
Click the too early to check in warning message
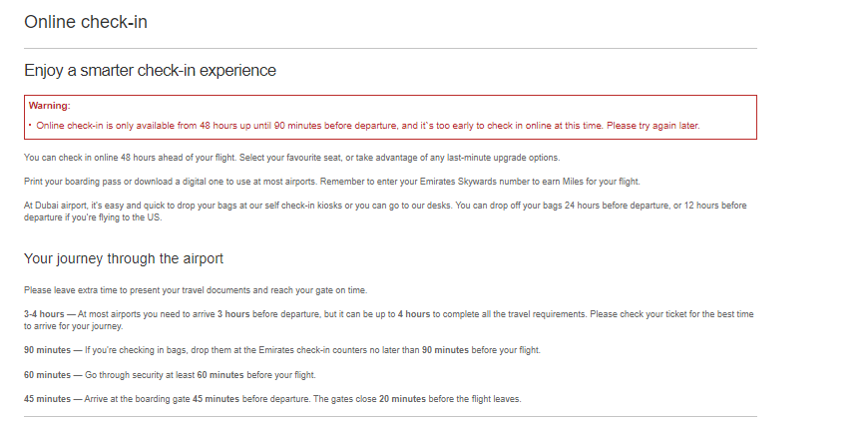click(x=368, y=126)
